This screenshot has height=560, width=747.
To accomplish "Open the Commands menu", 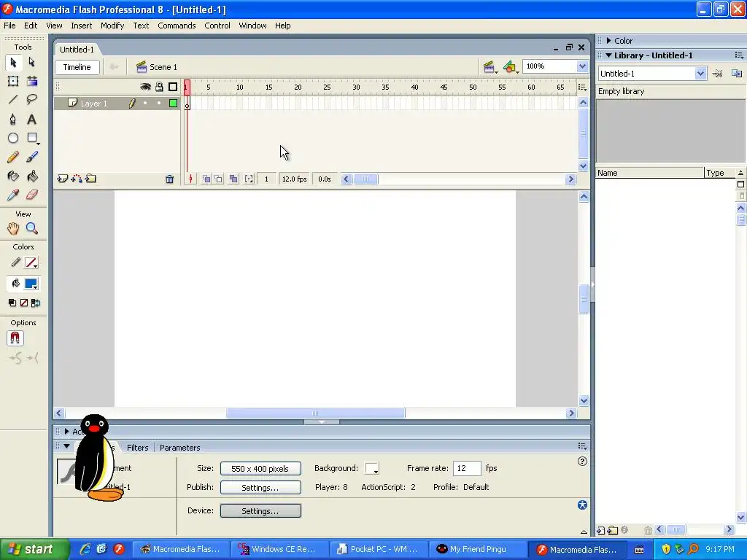I will pos(177,26).
